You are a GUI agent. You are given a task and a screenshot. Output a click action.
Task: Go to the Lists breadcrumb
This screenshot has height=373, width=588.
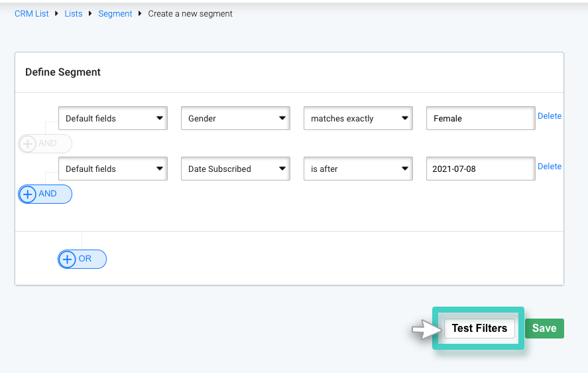pyautogui.click(x=74, y=14)
